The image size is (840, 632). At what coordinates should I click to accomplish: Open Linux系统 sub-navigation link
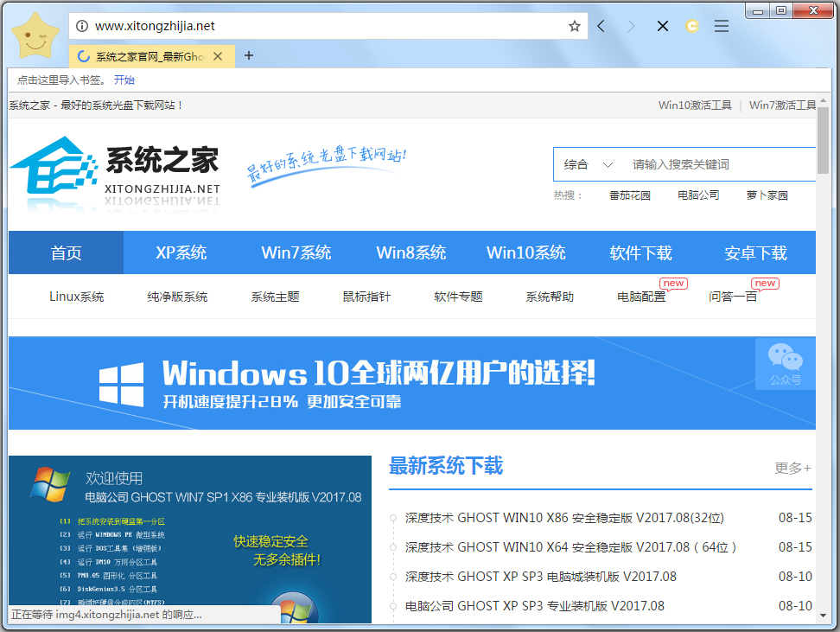(77, 297)
